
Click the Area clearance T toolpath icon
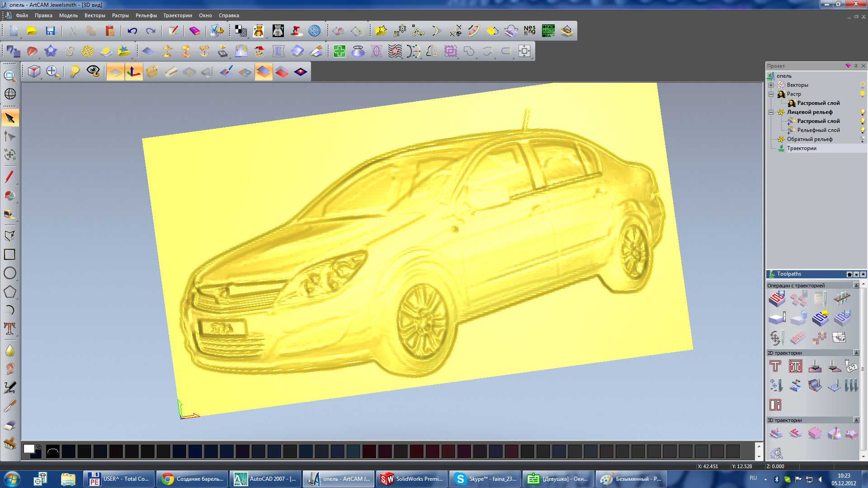(x=795, y=366)
